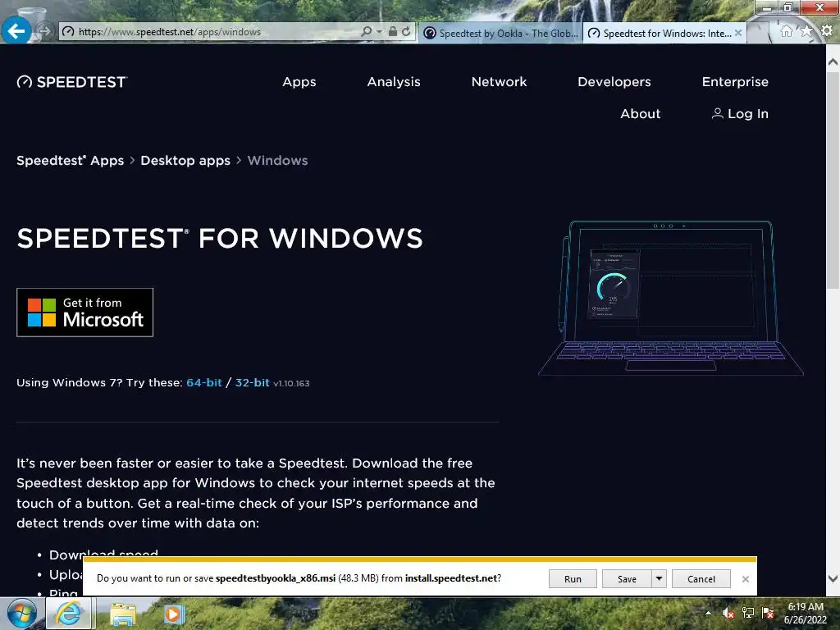Click the network tray icon
Screen dimensions: 840x630
tap(748, 613)
